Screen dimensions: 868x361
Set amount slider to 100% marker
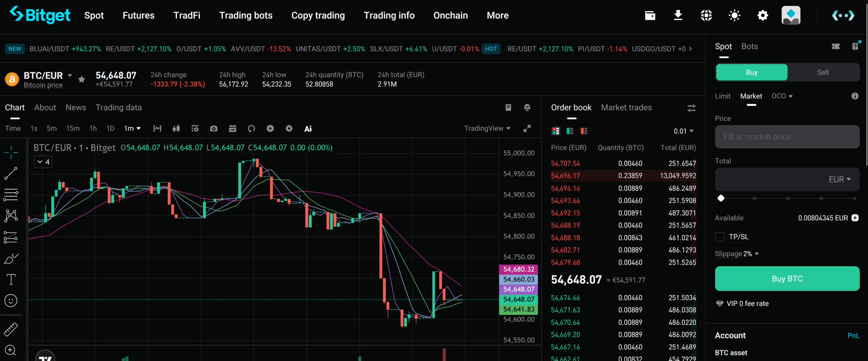854,199
